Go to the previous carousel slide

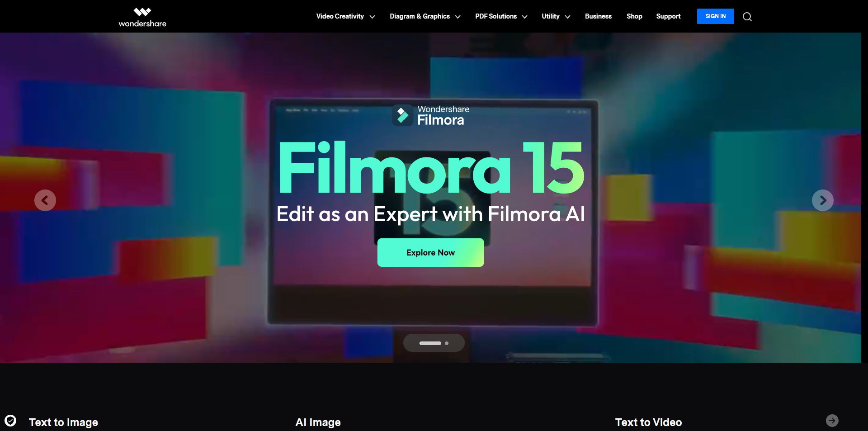coord(45,200)
